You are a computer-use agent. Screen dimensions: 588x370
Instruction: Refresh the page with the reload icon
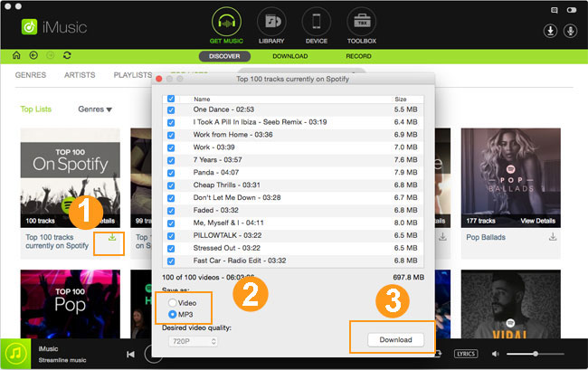coord(67,55)
